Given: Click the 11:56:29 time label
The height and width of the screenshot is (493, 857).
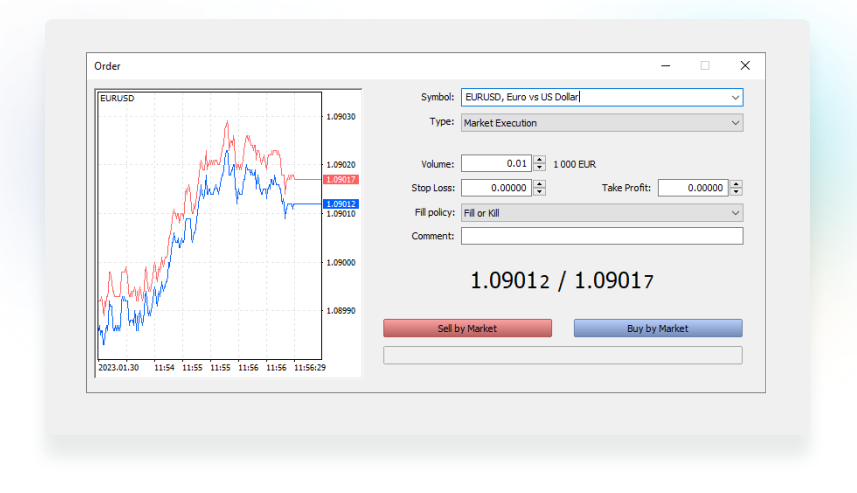Looking at the screenshot, I should tap(310, 367).
